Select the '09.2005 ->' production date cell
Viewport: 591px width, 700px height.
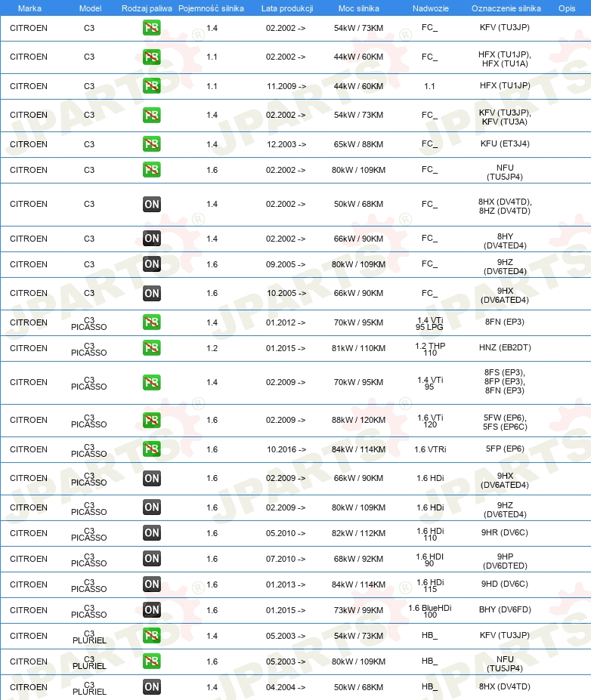pyautogui.click(x=286, y=264)
